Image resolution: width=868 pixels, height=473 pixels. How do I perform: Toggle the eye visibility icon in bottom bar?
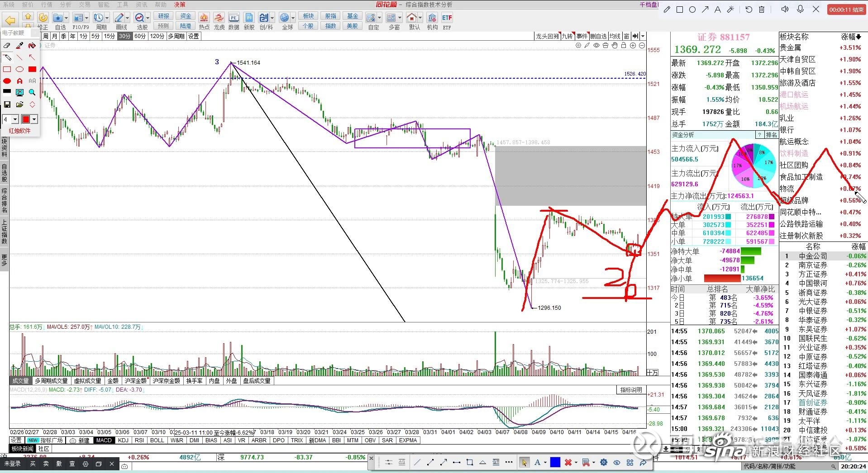tap(617, 463)
